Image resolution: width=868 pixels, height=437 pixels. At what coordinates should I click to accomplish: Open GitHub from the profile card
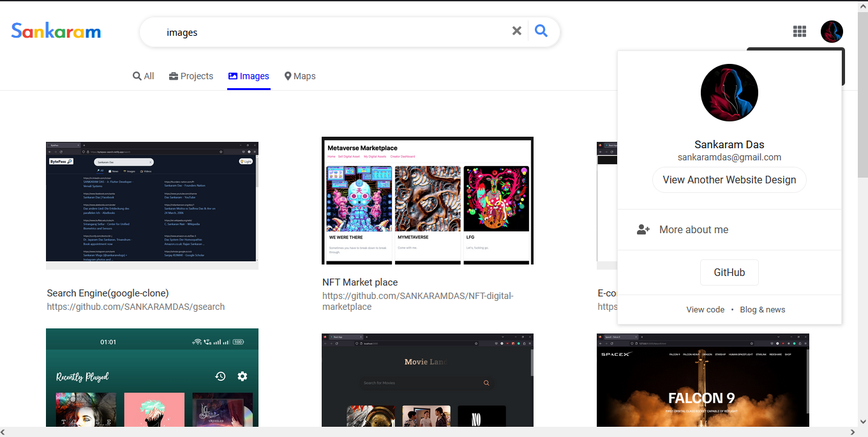coord(729,272)
